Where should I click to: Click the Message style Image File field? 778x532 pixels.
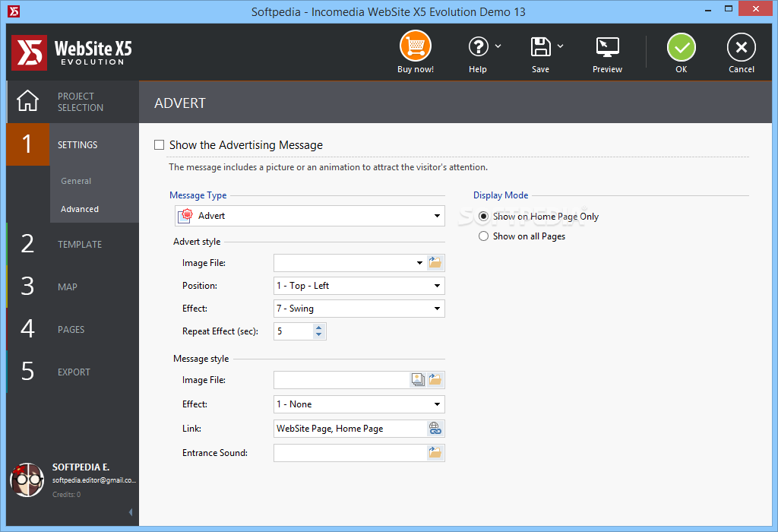tap(342, 380)
